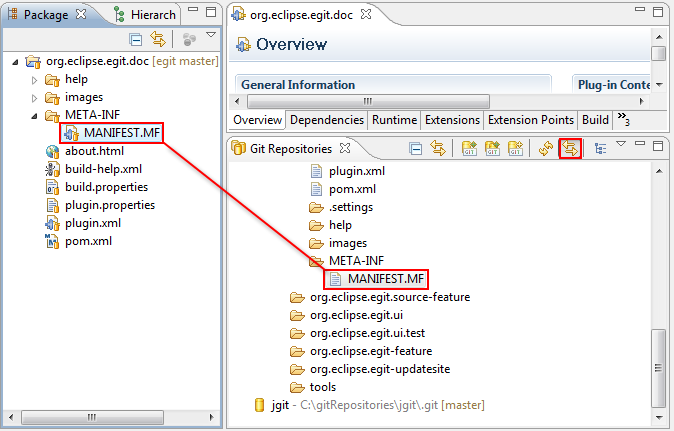The width and height of the screenshot is (674, 431).
Task: Toggle Link with Editor in Package Explorer
Action: coord(158,40)
